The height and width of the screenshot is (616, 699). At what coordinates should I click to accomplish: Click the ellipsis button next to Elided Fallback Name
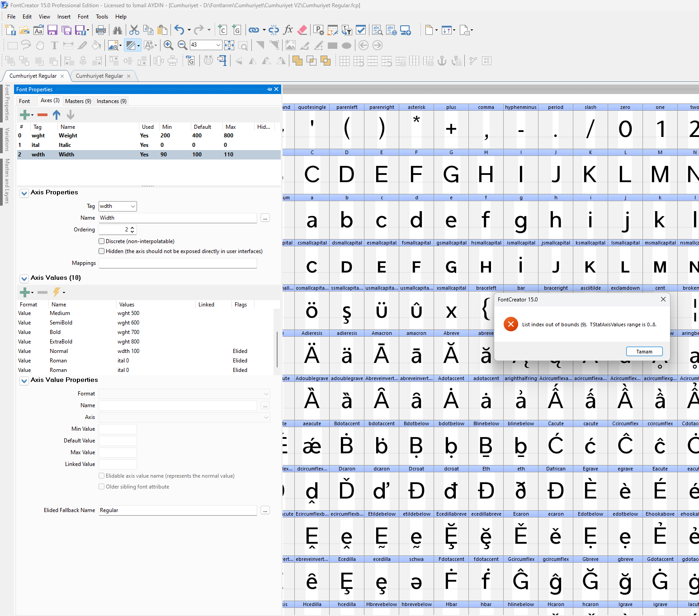(265, 510)
